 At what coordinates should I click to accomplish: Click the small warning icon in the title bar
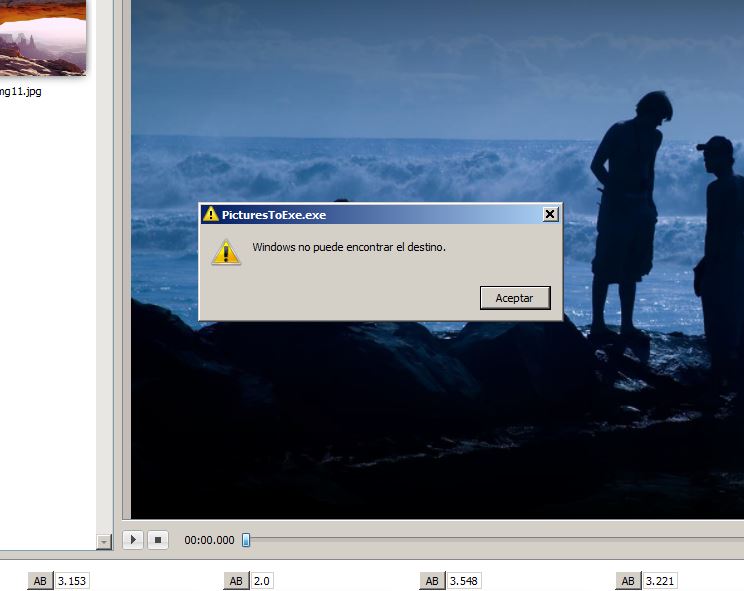pyautogui.click(x=210, y=214)
